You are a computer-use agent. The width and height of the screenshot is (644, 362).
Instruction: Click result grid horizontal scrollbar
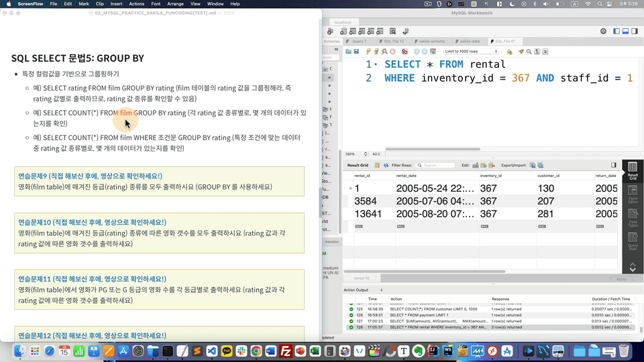(x=424, y=271)
